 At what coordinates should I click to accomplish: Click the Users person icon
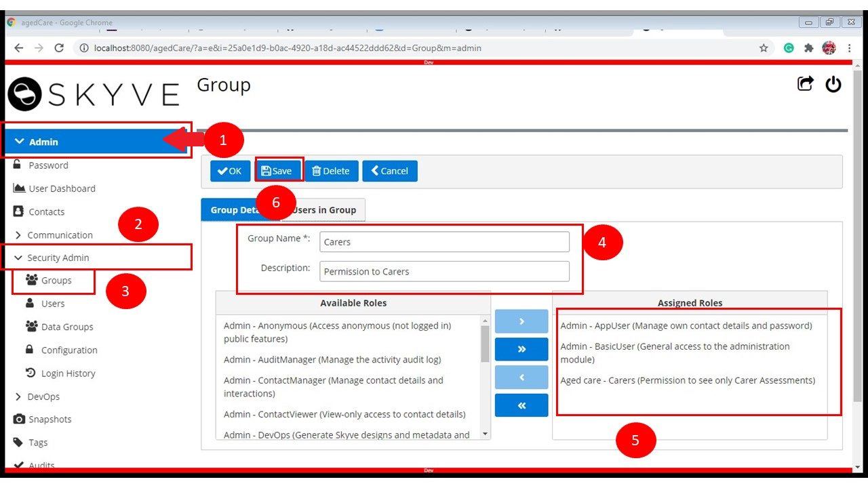[30, 303]
